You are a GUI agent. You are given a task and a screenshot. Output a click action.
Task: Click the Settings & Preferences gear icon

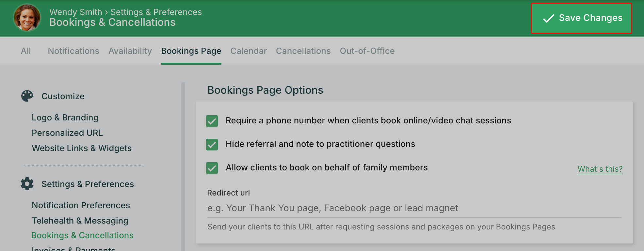pyautogui.click(x=27, y=184)
